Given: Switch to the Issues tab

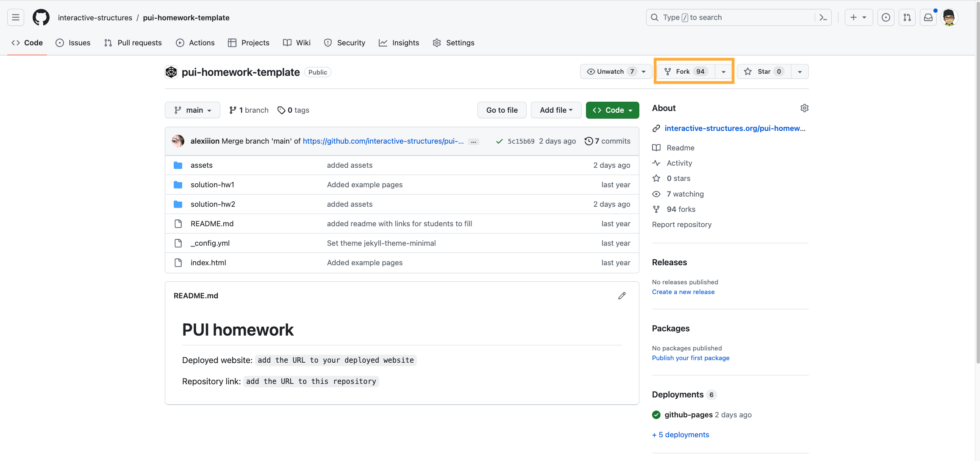Looking at the screenshot, I should pos(73,43).
